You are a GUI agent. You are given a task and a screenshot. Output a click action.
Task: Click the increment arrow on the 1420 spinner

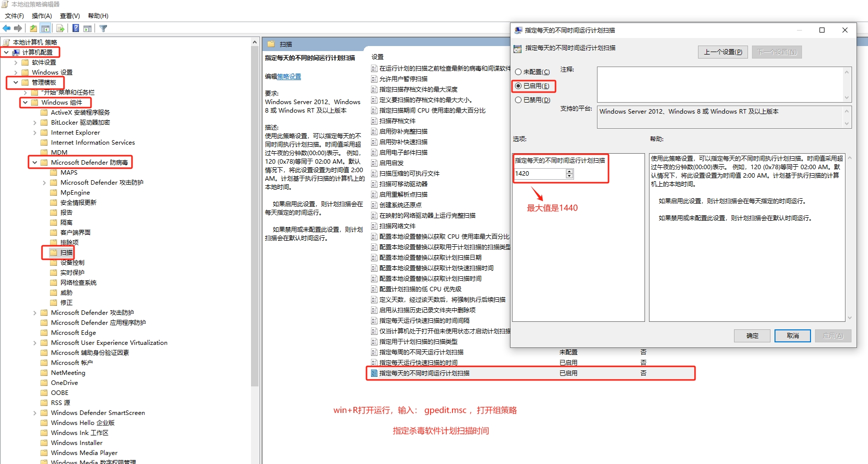click(569, 171)
